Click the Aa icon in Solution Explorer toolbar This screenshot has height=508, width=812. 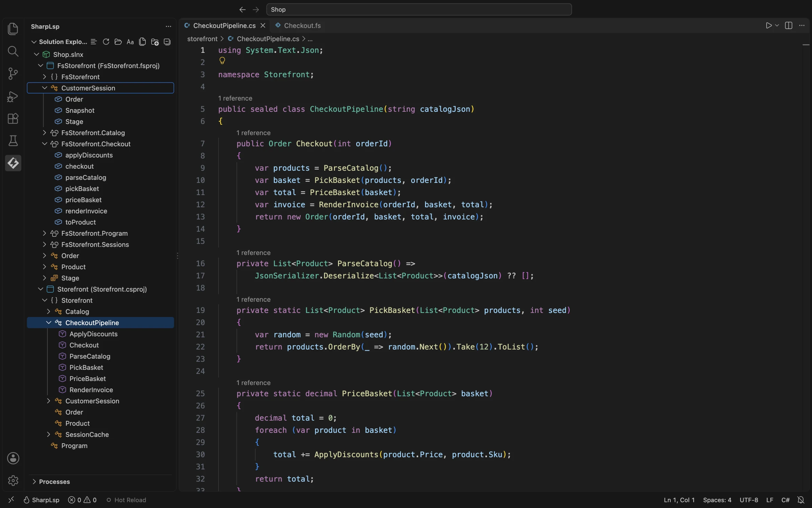click(130, 42)
